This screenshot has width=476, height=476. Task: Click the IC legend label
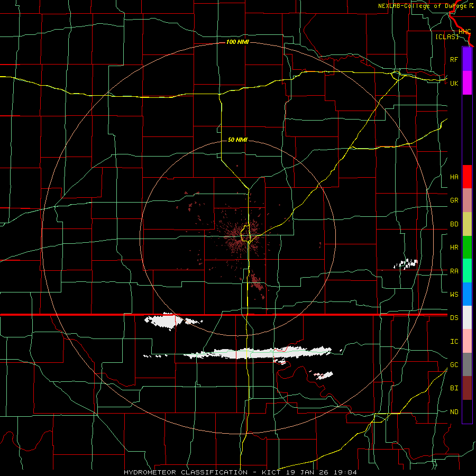454,341
